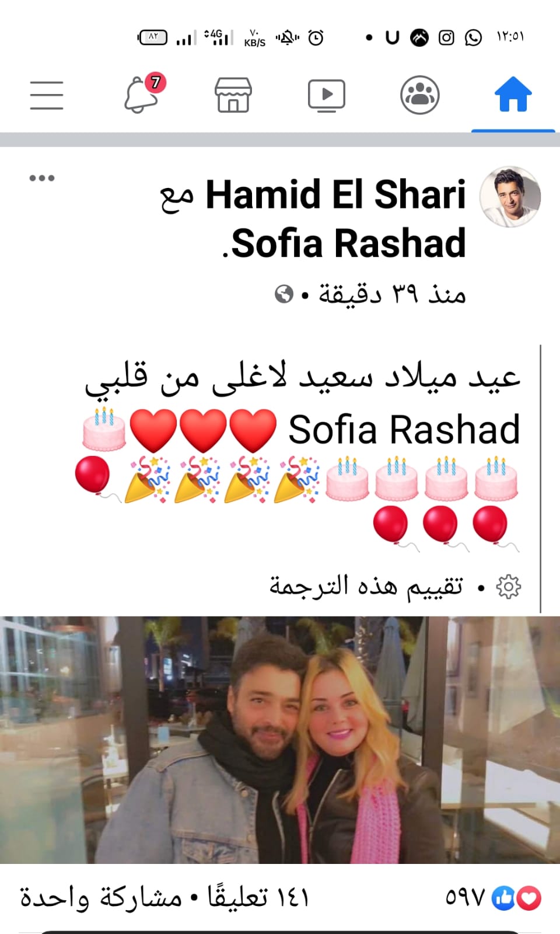Screen dimensions: 560x934
Task: Open the Groups people icon
Action: click(420, 95)
